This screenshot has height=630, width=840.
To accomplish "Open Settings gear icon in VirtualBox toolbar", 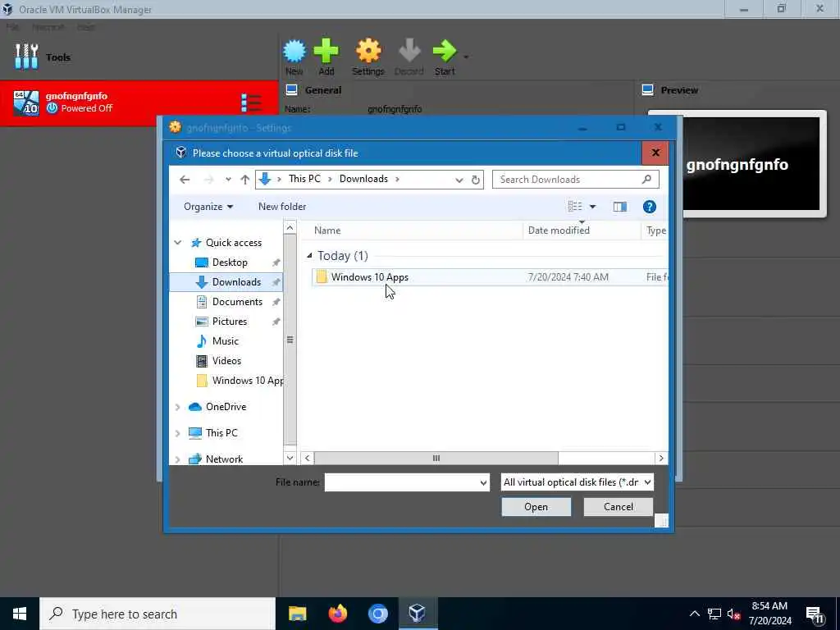I will (368, 52).
